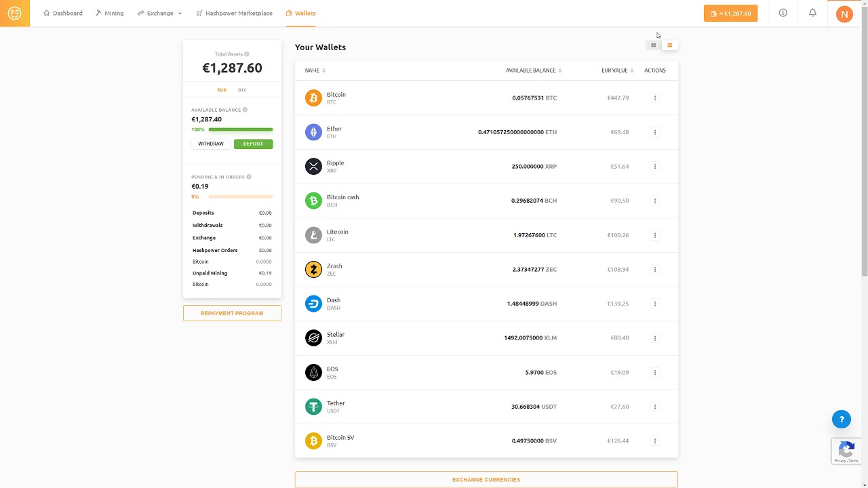The height and width of the screenshot is (488, 868).
Task: Click the NiceHash logo icon
Action: click(14, 13)
